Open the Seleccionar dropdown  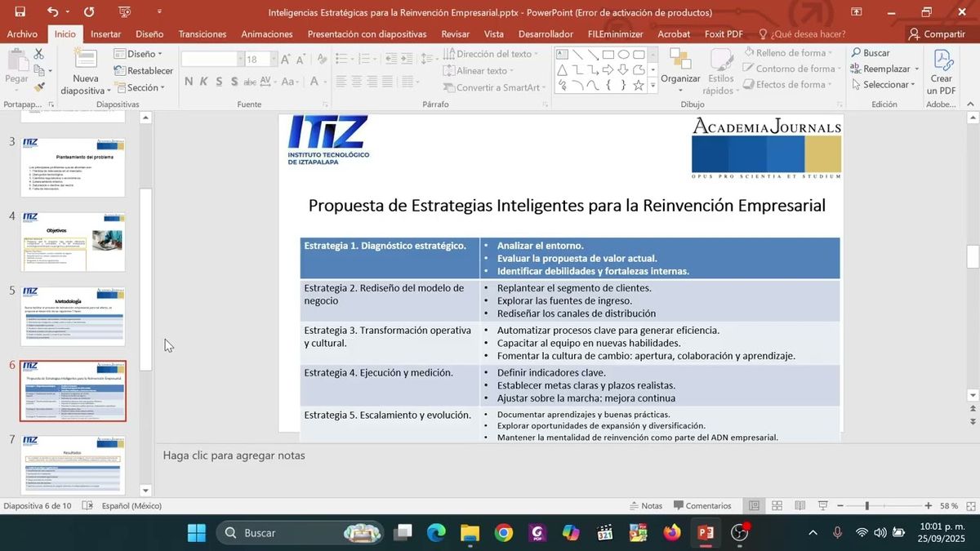point(884,85)
